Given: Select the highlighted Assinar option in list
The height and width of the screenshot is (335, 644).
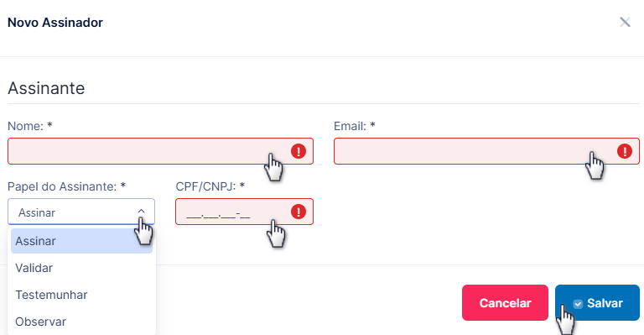Looking at the screenshot, I should tap(81, 241).
